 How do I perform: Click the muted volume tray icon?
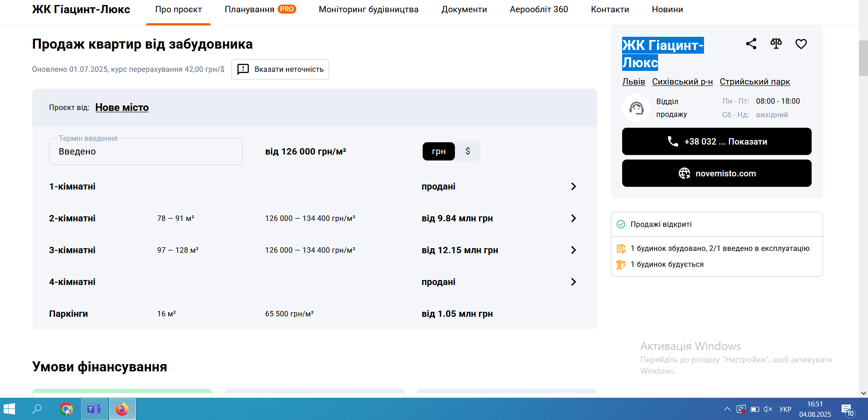click(768, 409)
